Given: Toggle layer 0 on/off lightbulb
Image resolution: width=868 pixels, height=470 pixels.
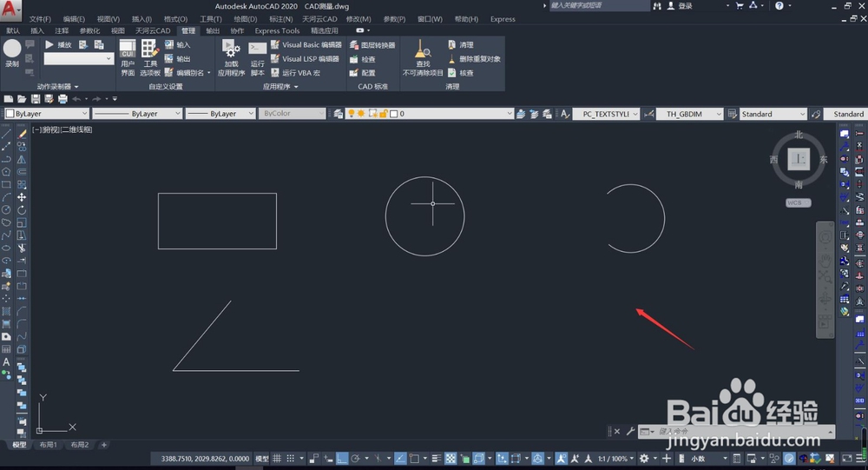Looking at the screenshot, I should coord(351,114).
